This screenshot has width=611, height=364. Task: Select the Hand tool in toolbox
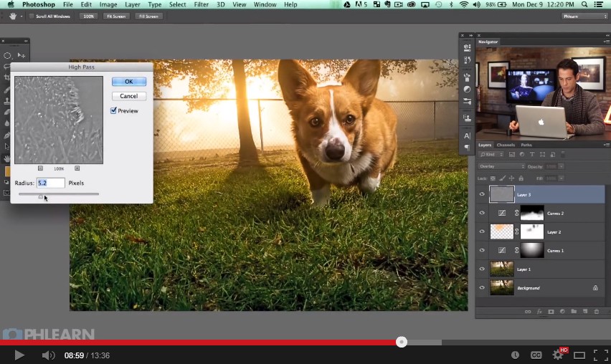pyautogui.click(x=6, y=158)
